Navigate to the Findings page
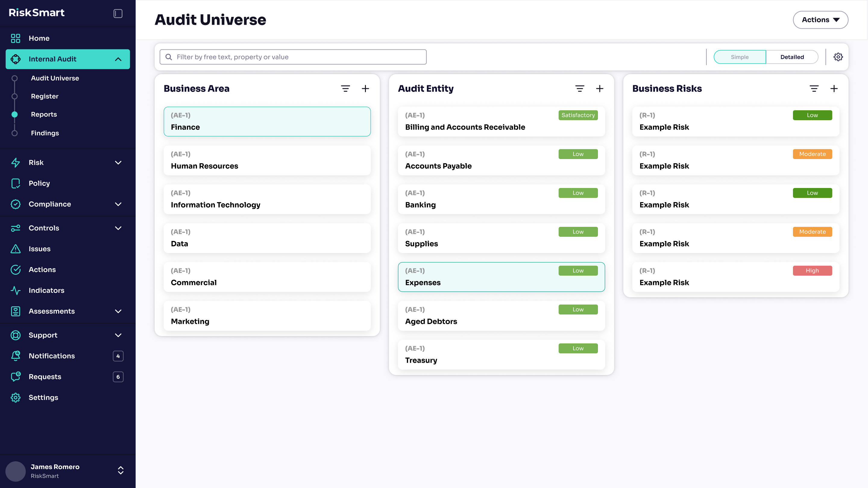Image resolution: width=868 pixels, height=488 pixels. point(45,133)
